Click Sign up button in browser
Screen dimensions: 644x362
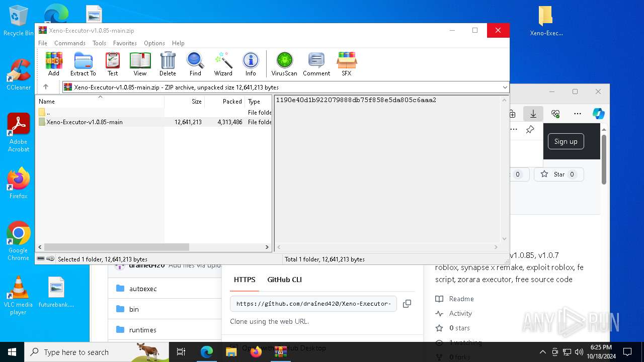566,141
